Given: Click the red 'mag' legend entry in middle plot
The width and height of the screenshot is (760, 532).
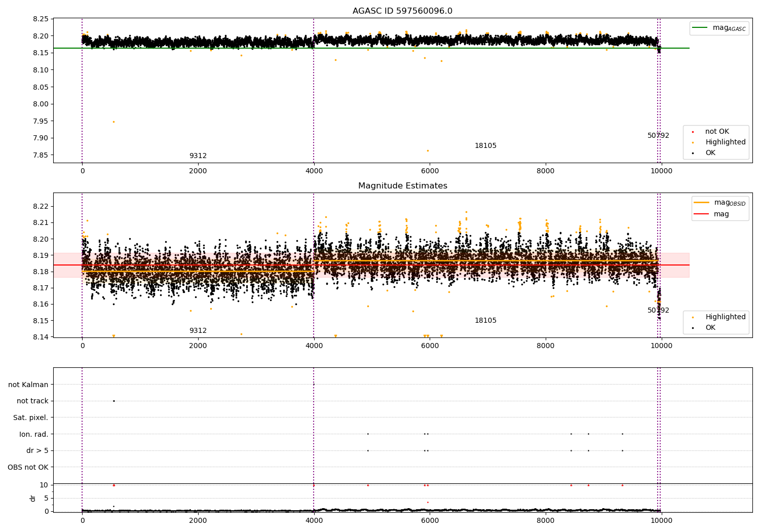Looking at the screenshot, I should tap(711, 214).
